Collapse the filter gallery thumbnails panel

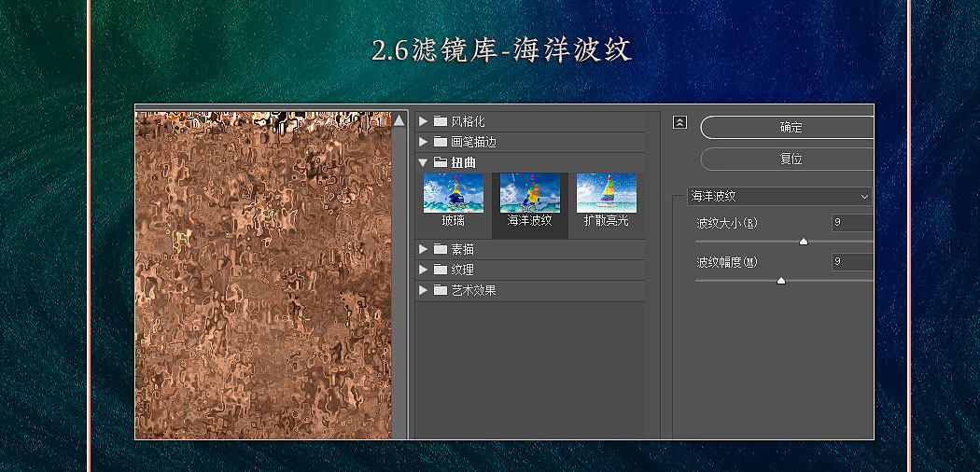point(679,122)
